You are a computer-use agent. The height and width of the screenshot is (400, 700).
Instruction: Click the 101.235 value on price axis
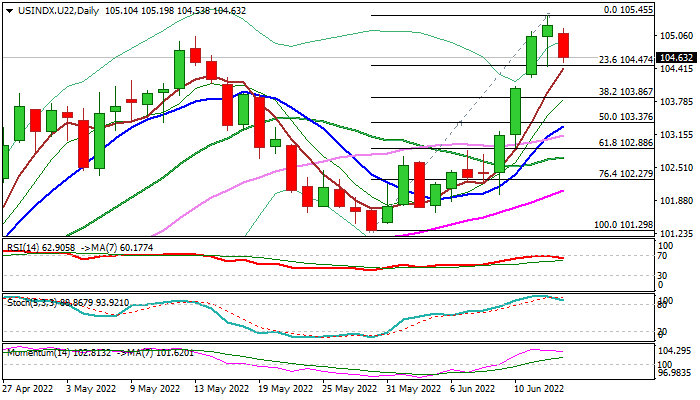click(676, 233)
